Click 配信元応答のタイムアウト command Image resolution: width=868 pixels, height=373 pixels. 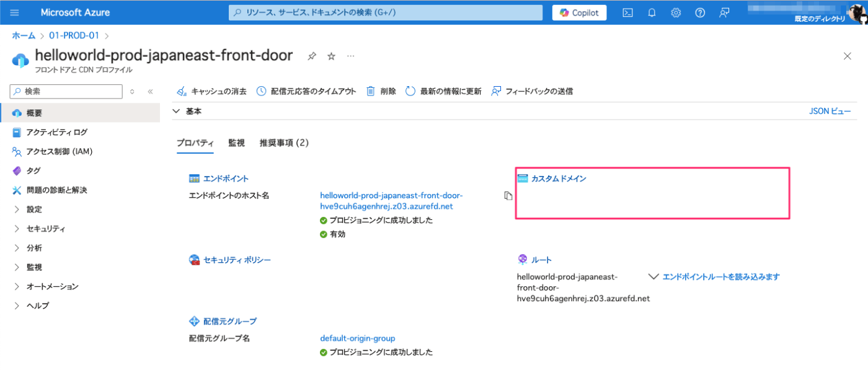[x=306, y=91]
